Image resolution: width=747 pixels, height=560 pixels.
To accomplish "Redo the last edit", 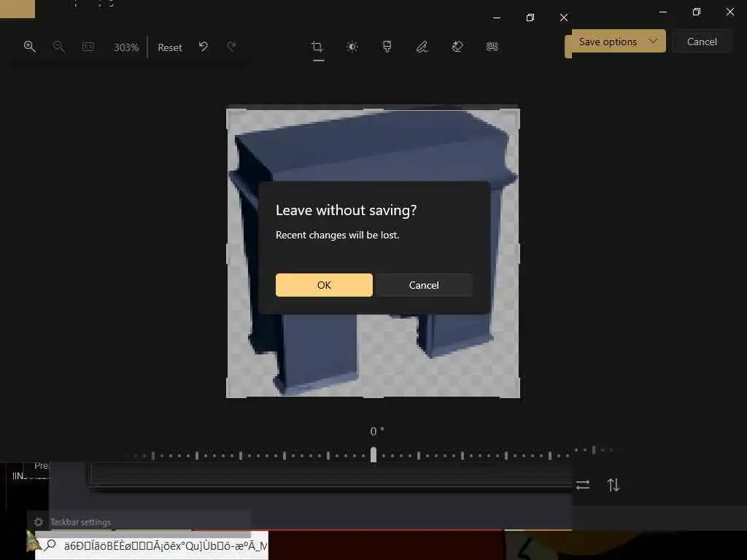I will click(x=231, y=47).
